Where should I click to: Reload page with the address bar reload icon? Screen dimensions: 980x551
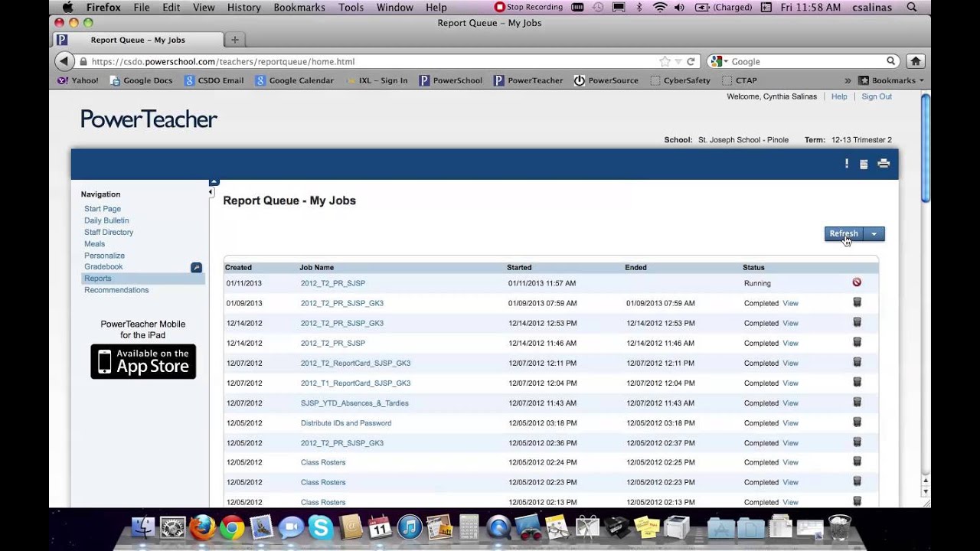[691, 61]
